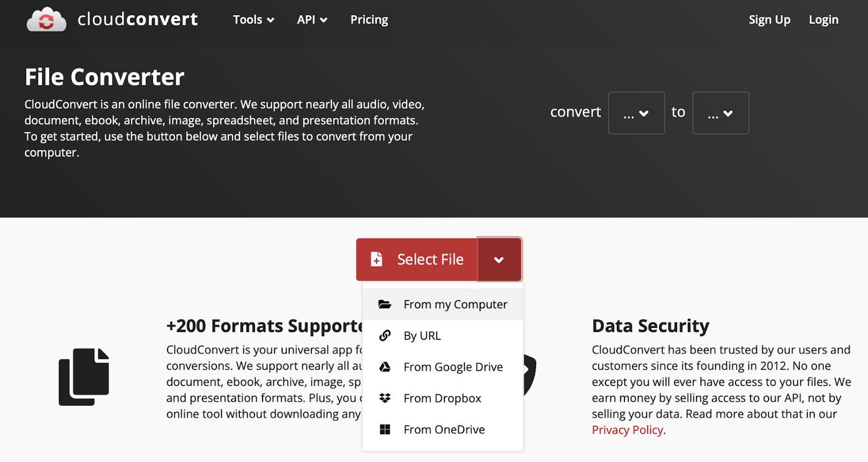
Task: Click the CloudConvert cloud logo icon
Action: (x=46, y=20)
